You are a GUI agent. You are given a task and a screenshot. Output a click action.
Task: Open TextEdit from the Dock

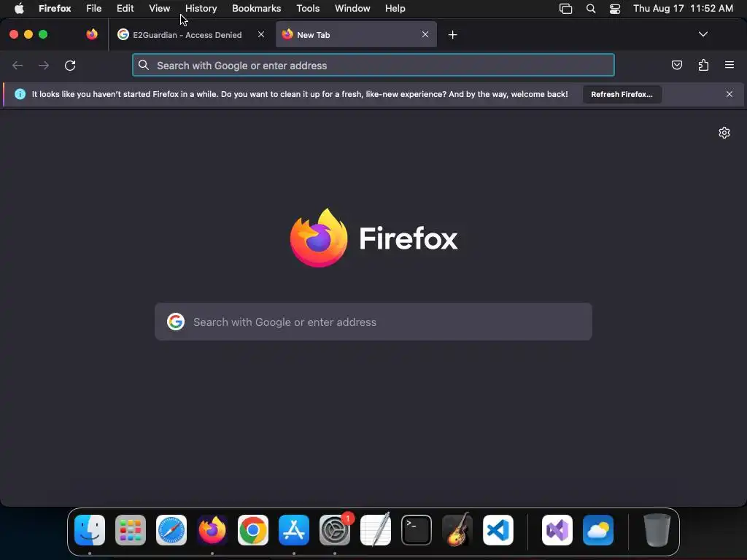[376, 530]
